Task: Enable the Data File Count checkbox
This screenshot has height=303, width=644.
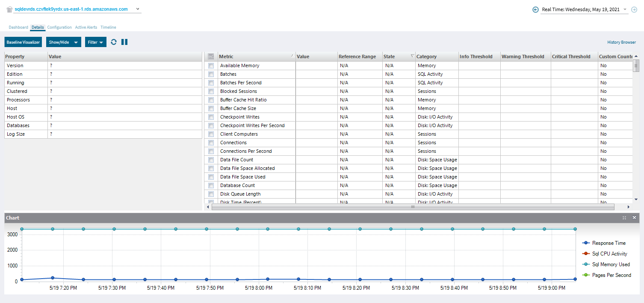Action: (x=211, y=160)
